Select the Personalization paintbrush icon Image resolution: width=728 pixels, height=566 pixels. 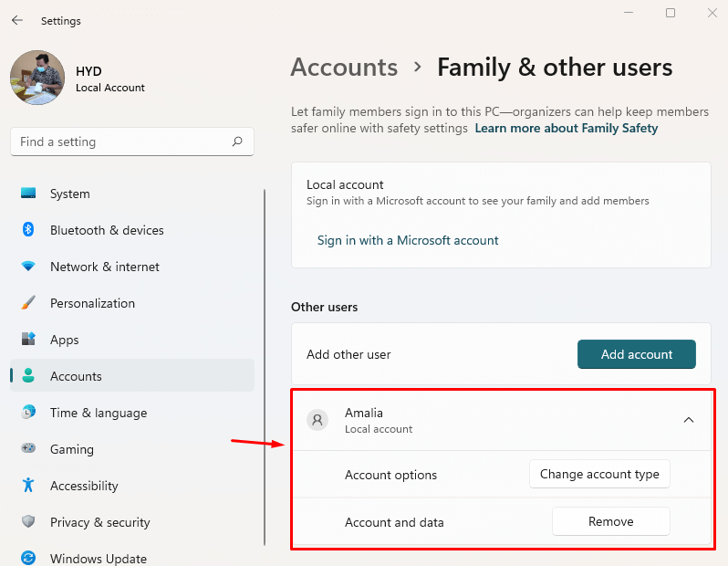tap(28, 303)
